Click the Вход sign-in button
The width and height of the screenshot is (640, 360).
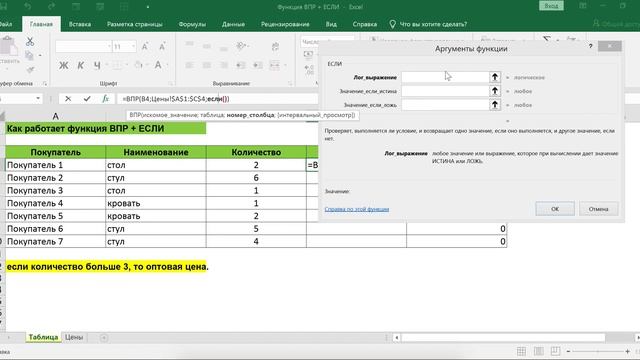[x=551, y=6]
